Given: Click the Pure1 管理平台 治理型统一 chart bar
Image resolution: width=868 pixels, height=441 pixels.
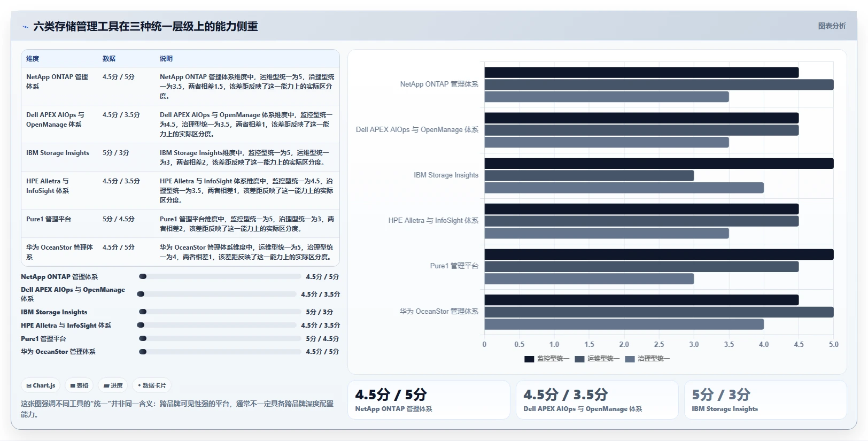Looking at the screenshot, I should pos(589,278).
